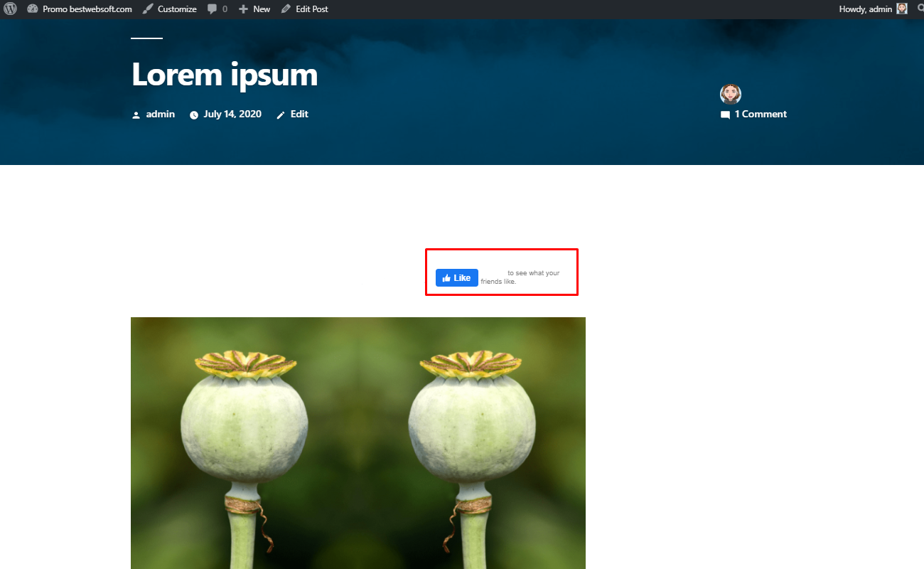Click the dashboard gauge icon
Screen dimensions: 924x569
point(33,9)
